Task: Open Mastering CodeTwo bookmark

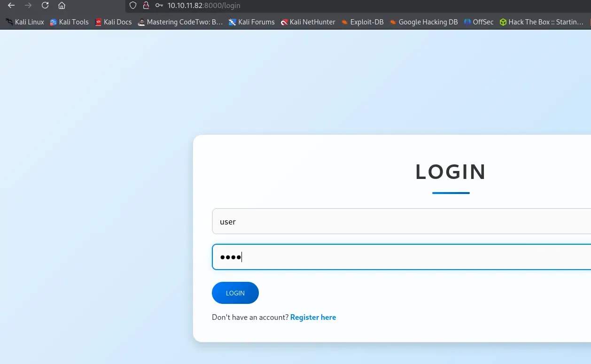Action: point(180,22)
